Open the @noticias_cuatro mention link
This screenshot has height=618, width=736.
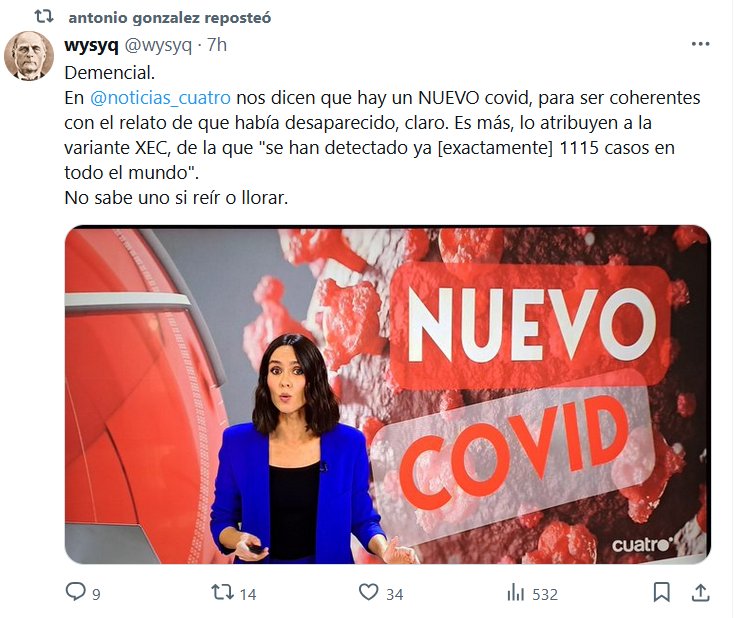point(160,98)
